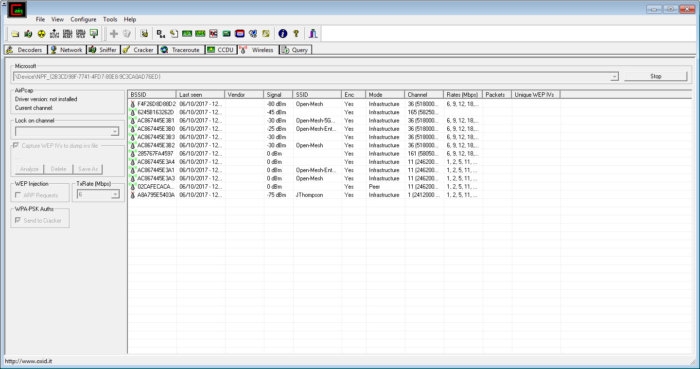Open the Tools menu
This screenshot has height=369, width=700.
click(x=110, y=20)
